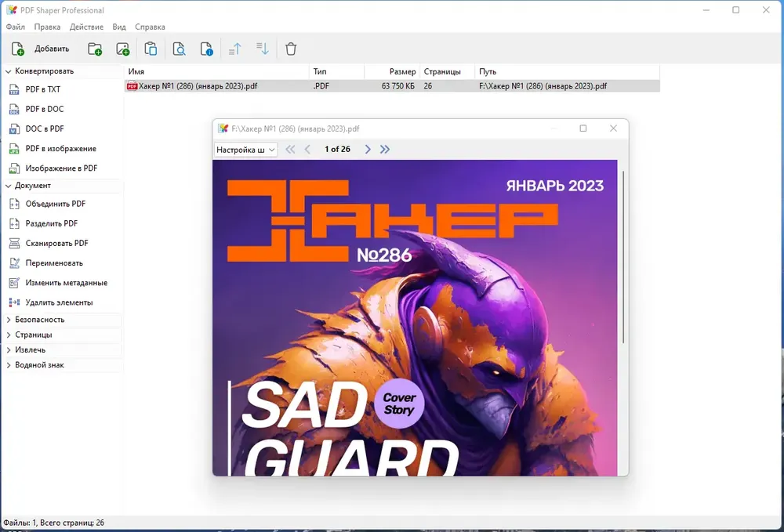Expand the Водяной знак section

click(x=9, y=365)
